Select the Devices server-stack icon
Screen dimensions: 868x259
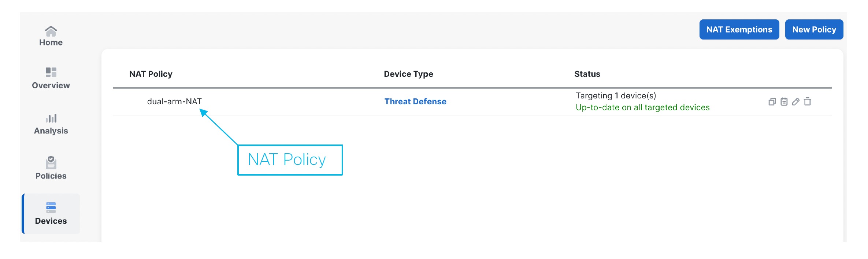coord(51,207)
